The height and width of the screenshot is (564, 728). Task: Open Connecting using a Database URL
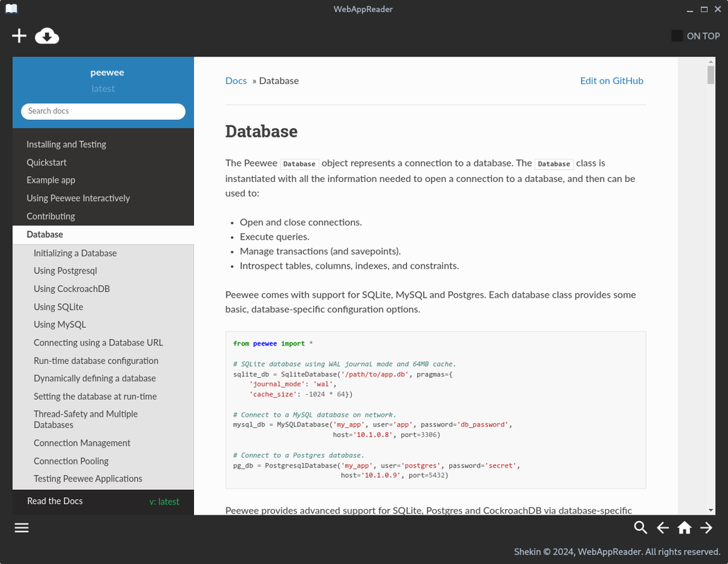[99, 343]
